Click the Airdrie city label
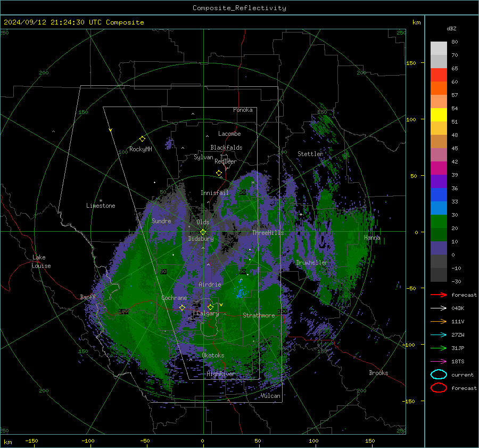 coord(210,284)
